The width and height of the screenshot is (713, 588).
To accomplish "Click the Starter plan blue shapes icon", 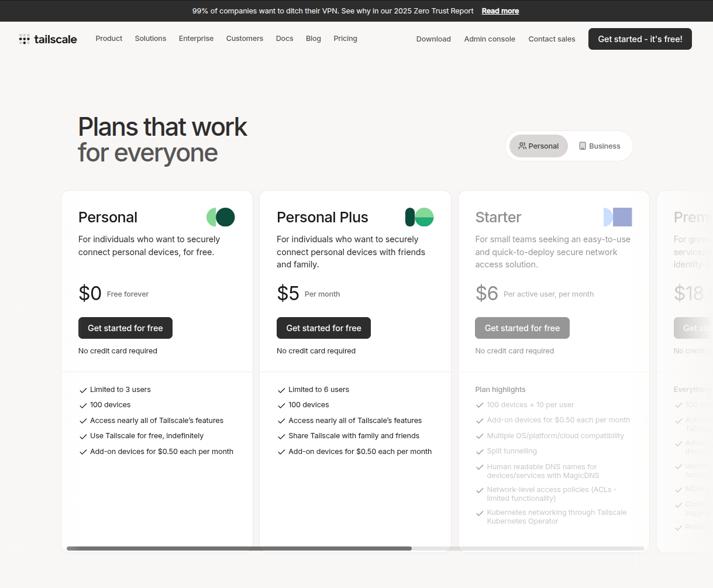I will coord(618,217).
